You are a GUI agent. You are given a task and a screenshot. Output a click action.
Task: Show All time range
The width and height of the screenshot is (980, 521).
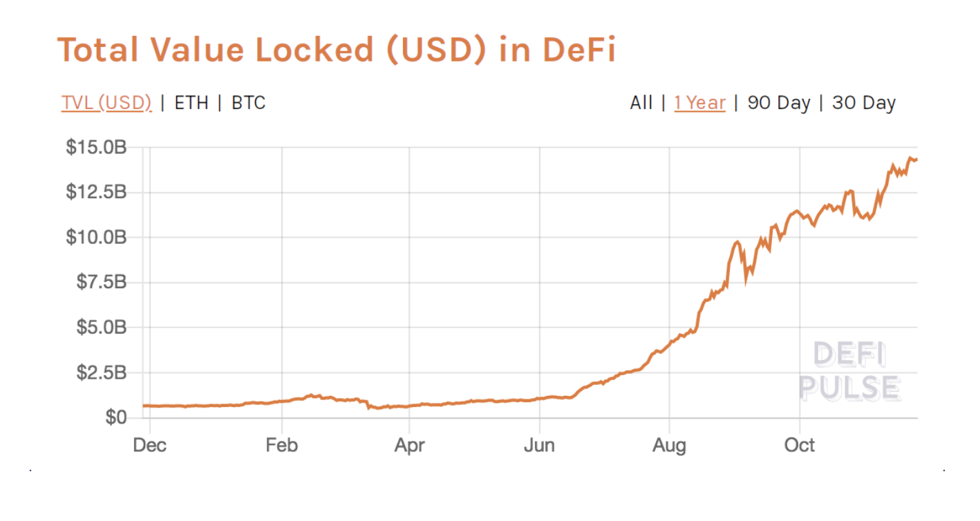(641, 103)
